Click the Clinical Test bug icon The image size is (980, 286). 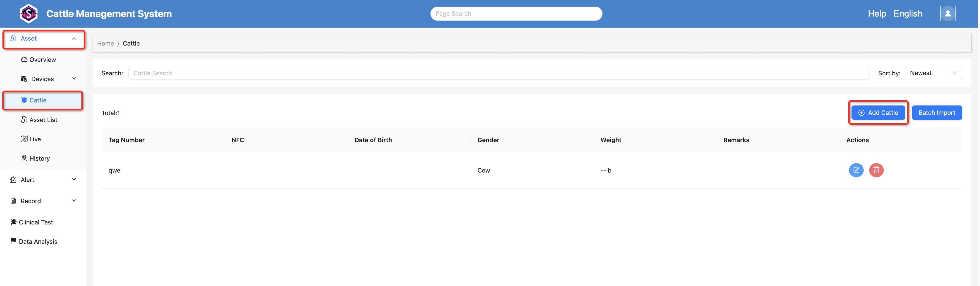tap(14, 222)
